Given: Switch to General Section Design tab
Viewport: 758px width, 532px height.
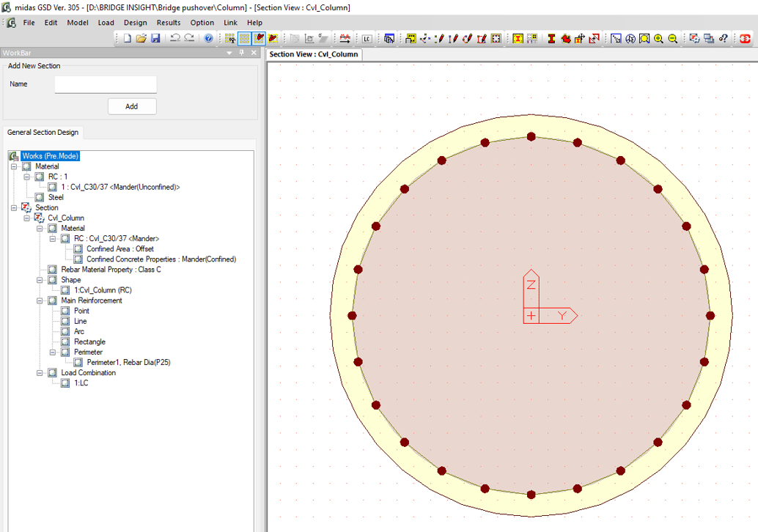Looking at the screenshot, I should coord(43,133).
